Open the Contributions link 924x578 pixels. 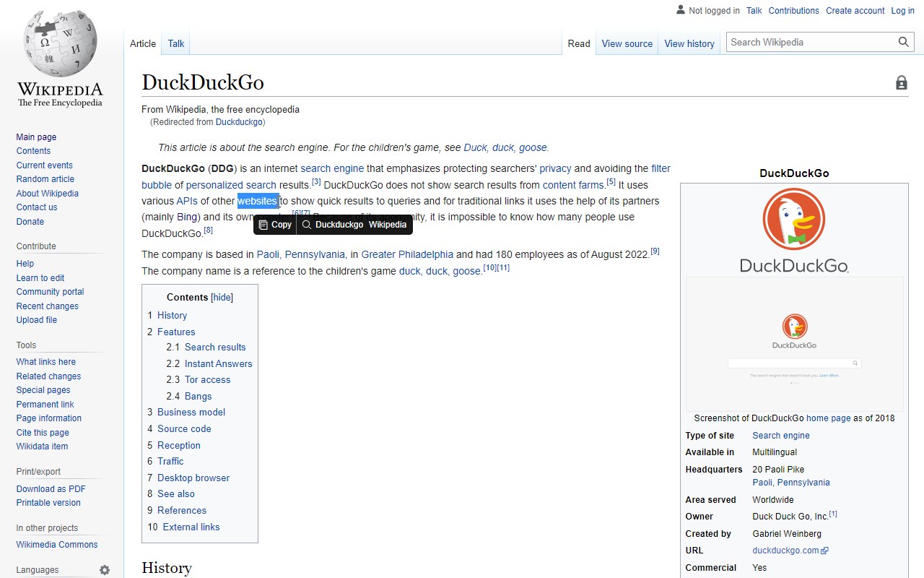794,11
